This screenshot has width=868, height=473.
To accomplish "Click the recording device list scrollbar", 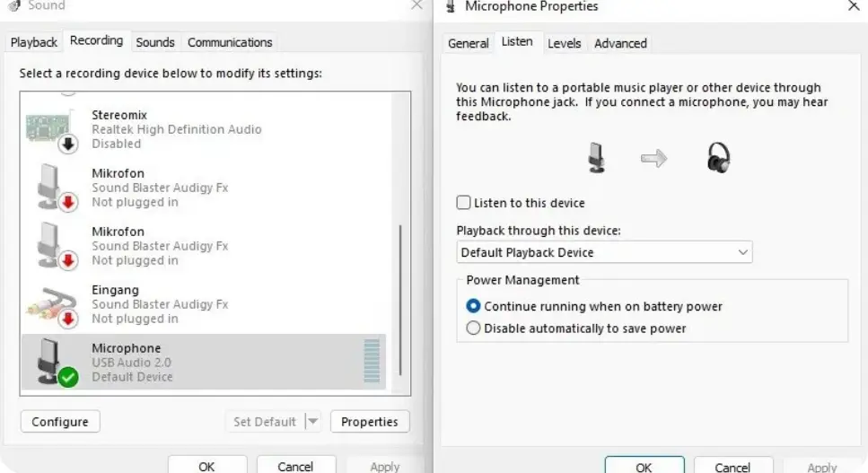I will (400, 243).
